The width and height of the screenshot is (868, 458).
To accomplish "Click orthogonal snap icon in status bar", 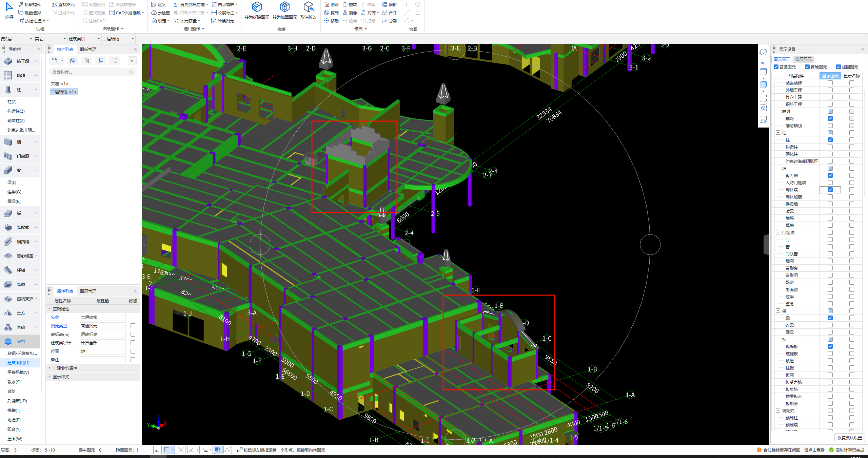I will (x=157, y=450).
